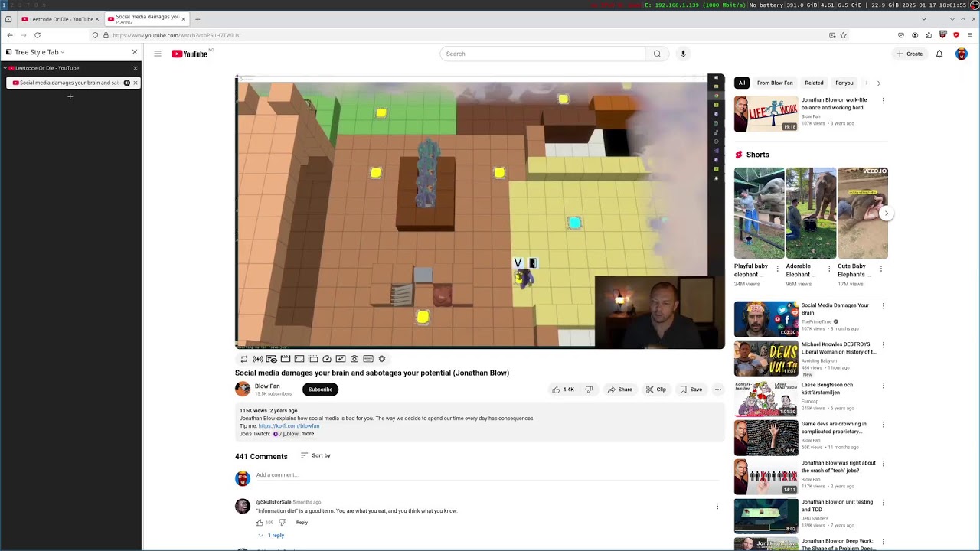Toggle the loop video button
Viewport: 980px width, 551px height.
(244, 359)
